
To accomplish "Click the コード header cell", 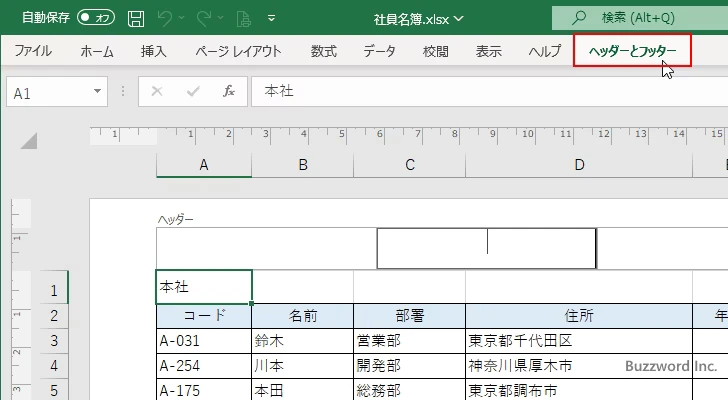I will [x=204, y=316].
